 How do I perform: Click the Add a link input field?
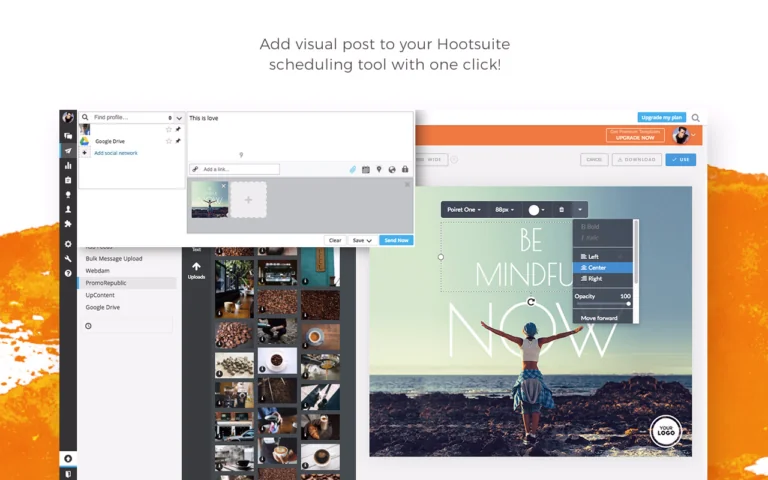click(x=235, y=169)
